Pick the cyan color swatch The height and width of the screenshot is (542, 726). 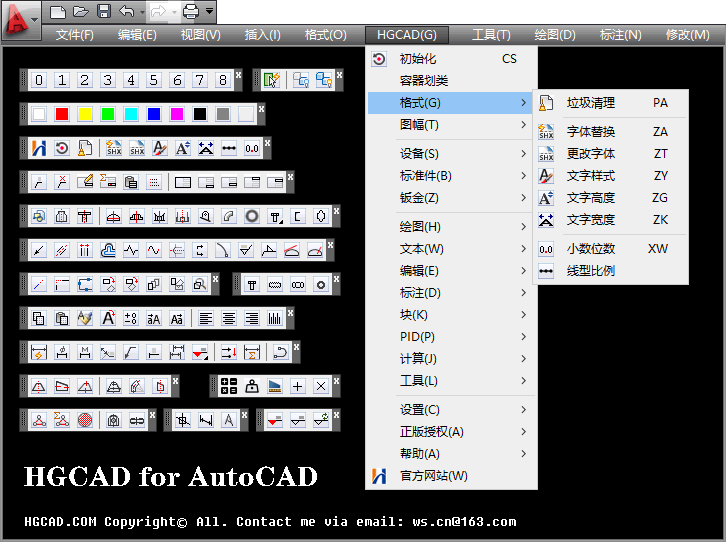(131, 114)
